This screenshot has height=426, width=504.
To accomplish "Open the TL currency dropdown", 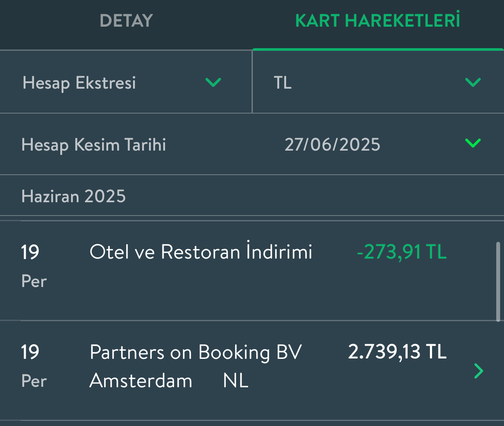I will 378,82.
